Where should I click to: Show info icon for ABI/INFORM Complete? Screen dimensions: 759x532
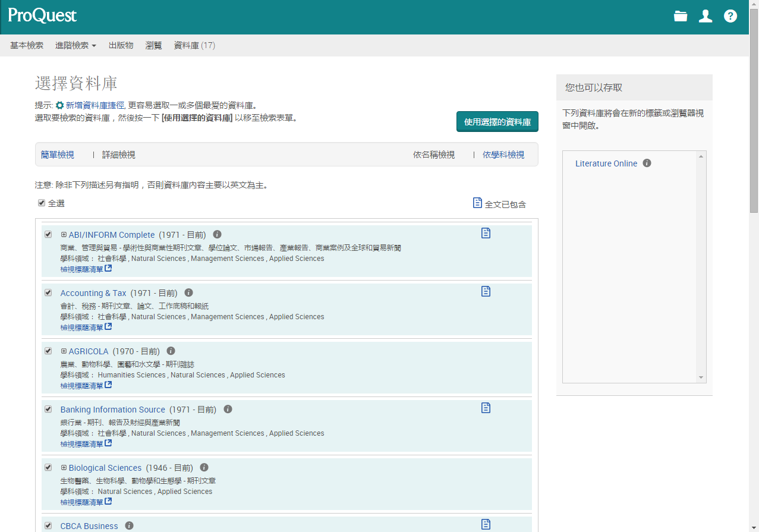tap(218, 234)
